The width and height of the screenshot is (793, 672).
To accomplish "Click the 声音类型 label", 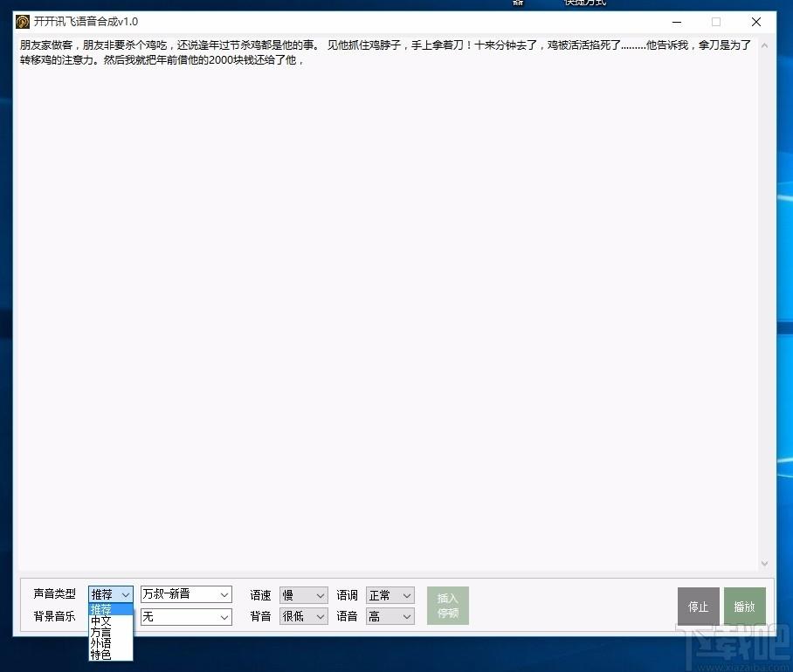I will pyautogui.click(x=55, y=593).
